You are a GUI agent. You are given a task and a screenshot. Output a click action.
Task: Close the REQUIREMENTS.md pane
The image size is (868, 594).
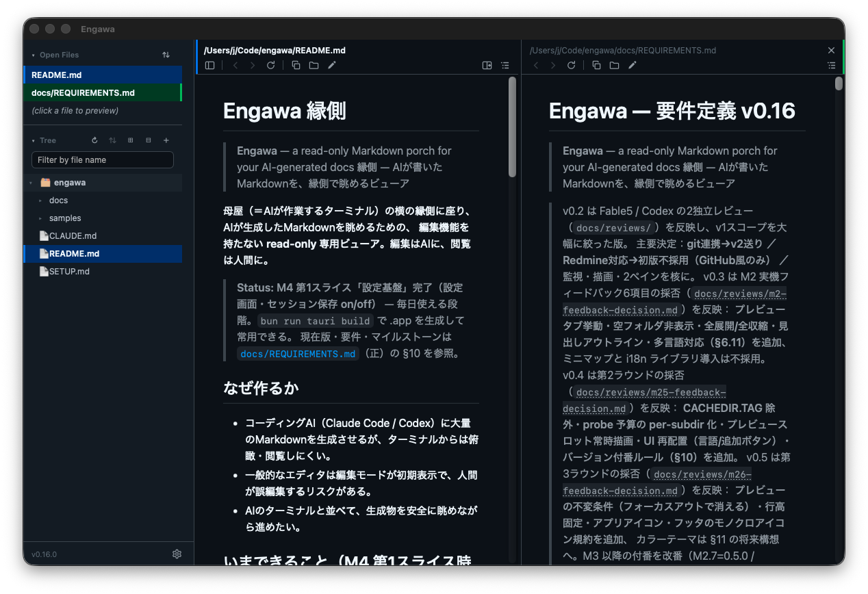831,51
